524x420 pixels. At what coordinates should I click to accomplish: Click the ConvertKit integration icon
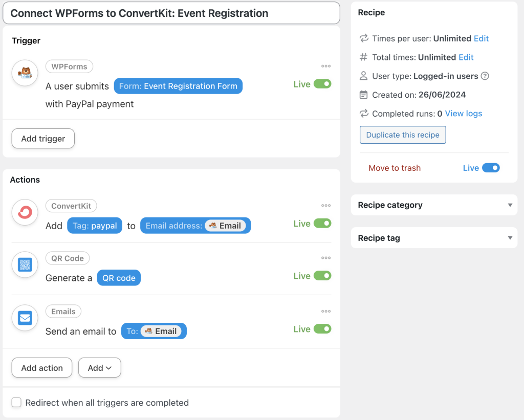pyautogui.click(x=24, y=212)
